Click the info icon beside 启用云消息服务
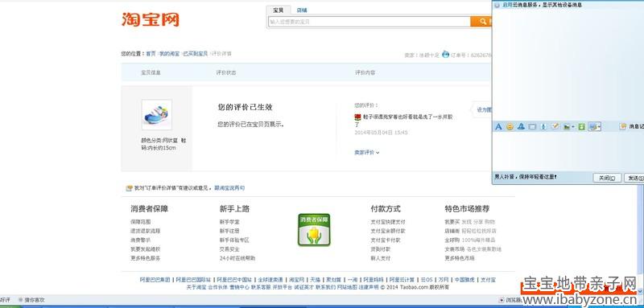The width and height of the screenshot is (644, 308). [497, 5]
